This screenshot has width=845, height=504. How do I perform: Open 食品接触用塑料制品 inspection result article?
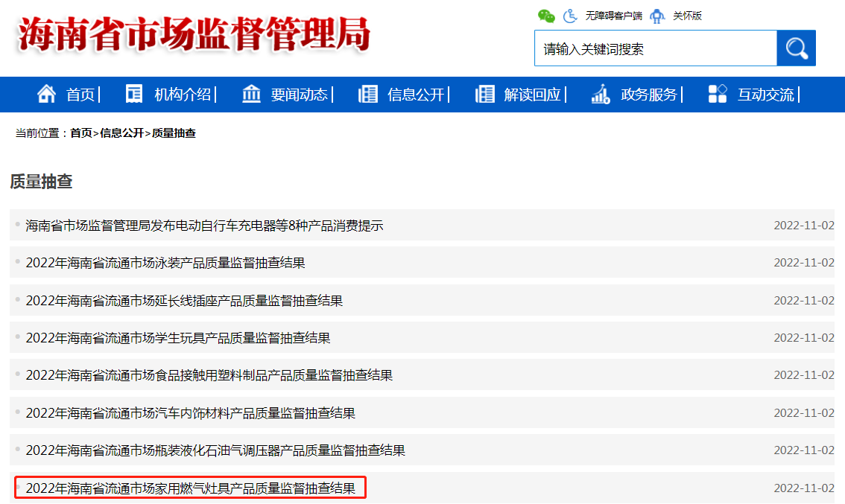pyautogui.click(x=209, y=375)
